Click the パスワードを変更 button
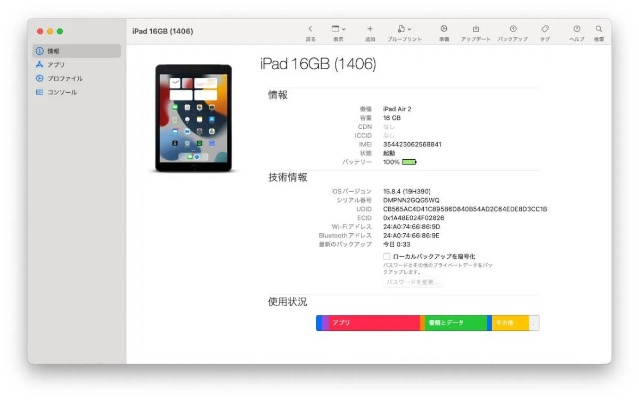This screenshot has width=639, height=400. pos(412,282)
